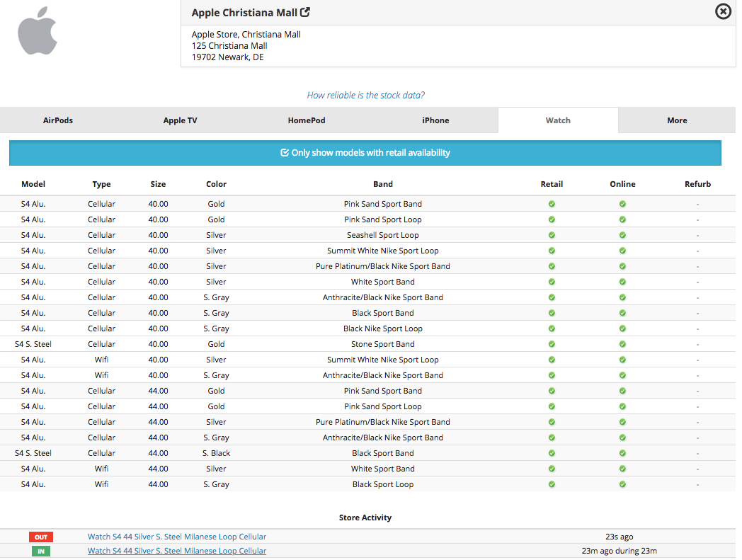Screen dimensions: 742x560
Task: Click the Refurb column header
Action: [x=697, y=184]
